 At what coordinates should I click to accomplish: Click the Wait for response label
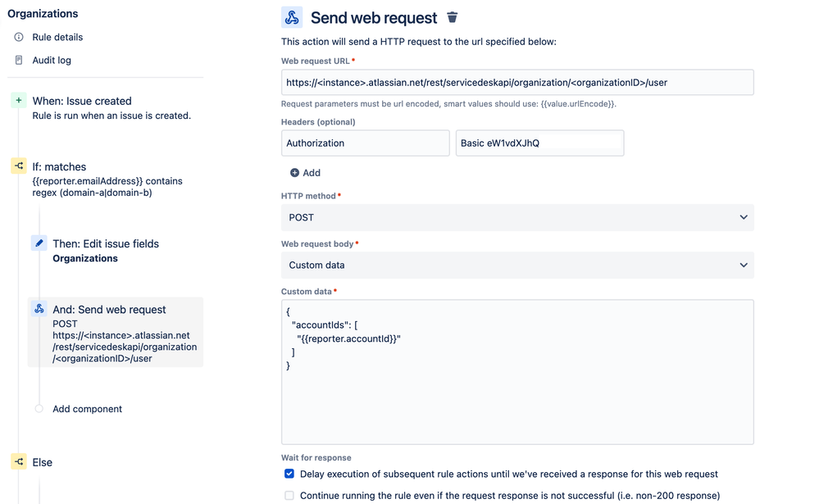coord(316,457)
